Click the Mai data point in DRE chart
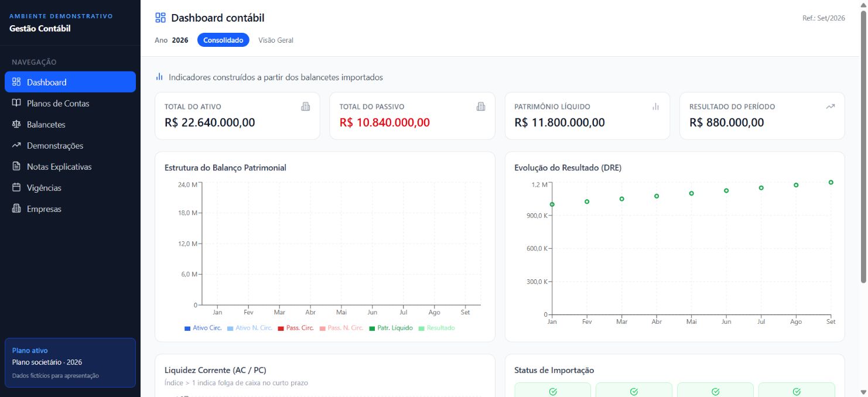This screenshot has height=397, width=868. click(x=692, y=193)
